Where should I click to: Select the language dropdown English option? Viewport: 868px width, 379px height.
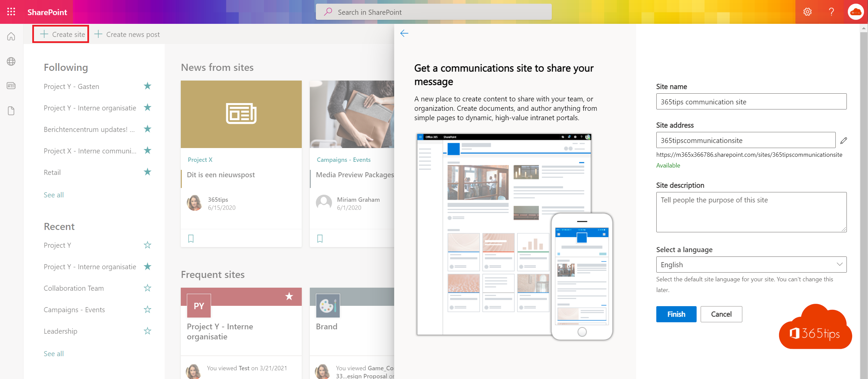[x=750, y=264]
